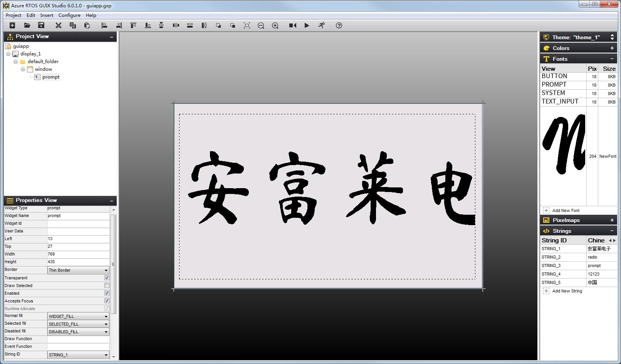Click the Width value field
The width and height of the screenshot is (621, 364).
[78, 254]
